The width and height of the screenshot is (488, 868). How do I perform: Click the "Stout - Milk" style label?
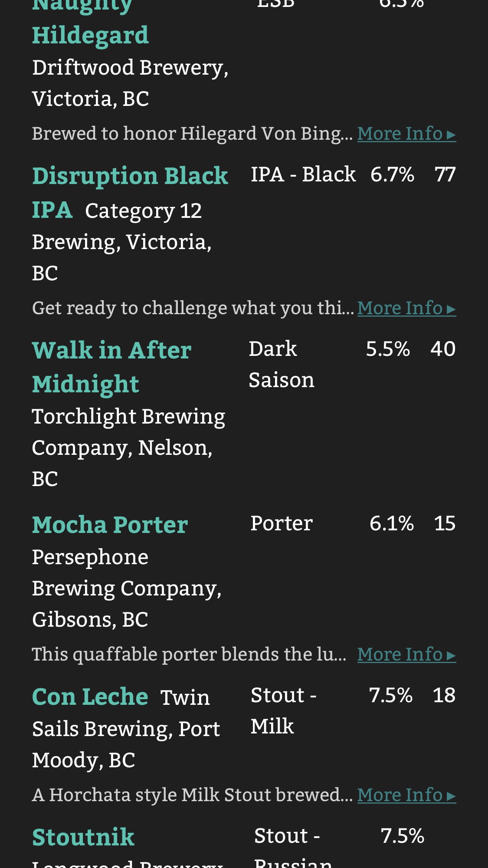pyautogui.click(x=283, y=711)
